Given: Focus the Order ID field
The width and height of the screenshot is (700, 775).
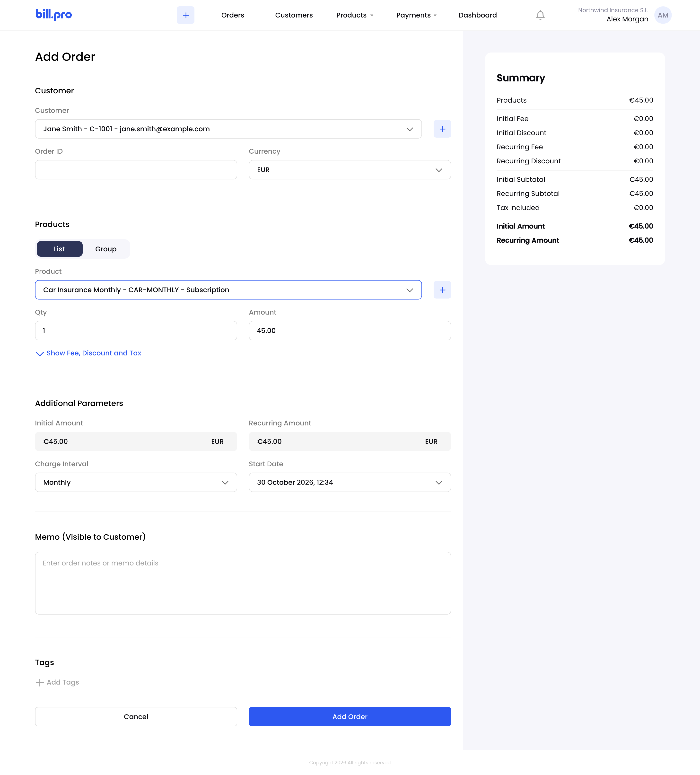Looking at the screenshot, I should pyautogui.click(x=136, y=169).
